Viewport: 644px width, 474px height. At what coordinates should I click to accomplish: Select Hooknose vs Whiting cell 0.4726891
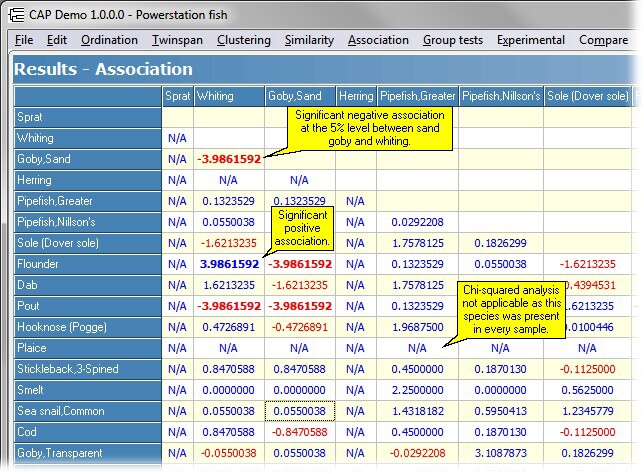click(x=229, y=327)
